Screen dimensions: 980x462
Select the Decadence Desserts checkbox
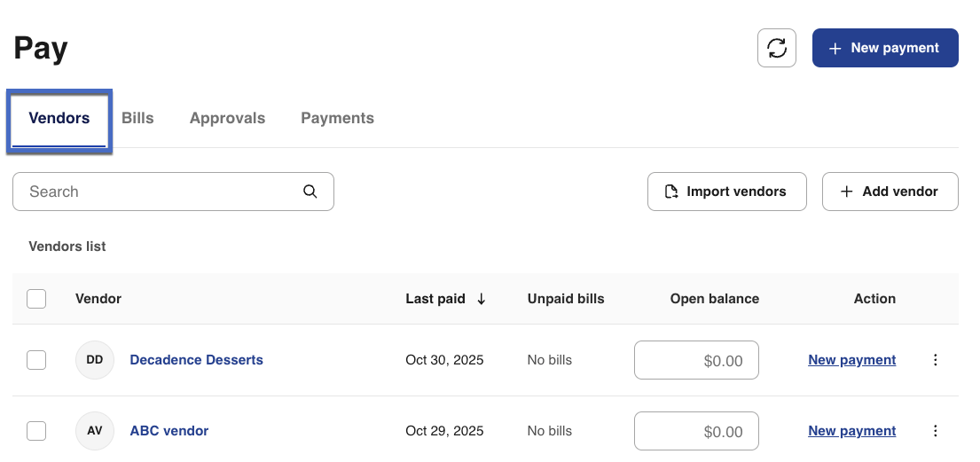36,360
